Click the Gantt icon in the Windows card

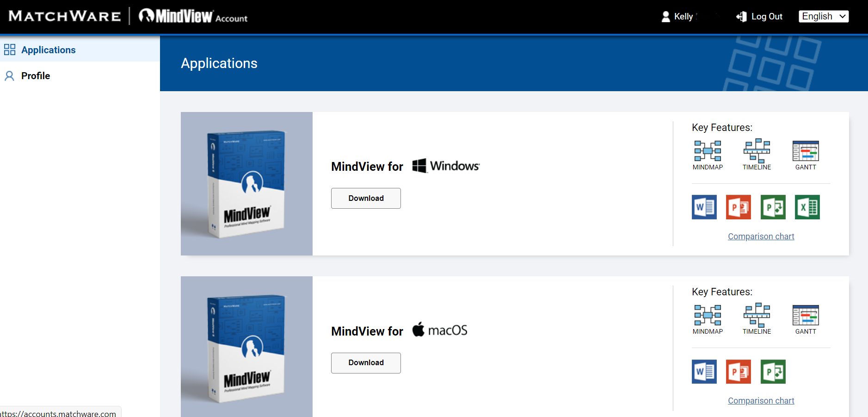[x=806, y=151]
